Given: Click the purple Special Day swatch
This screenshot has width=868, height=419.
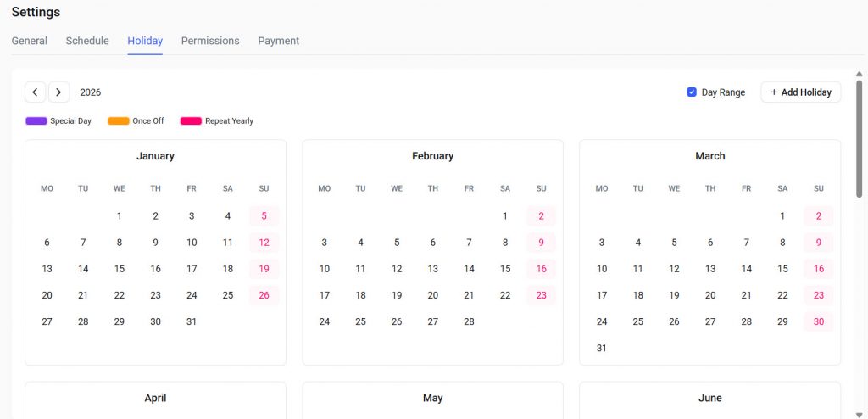Looking at the screenshot, I should click(x=36, y=121).
